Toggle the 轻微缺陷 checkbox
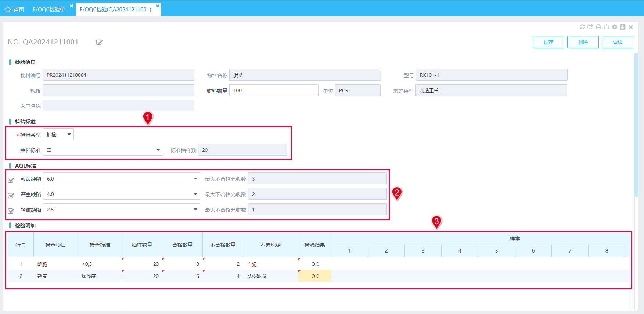The width and height of the screenshot is (644, 314). click(x=11, y=211)
